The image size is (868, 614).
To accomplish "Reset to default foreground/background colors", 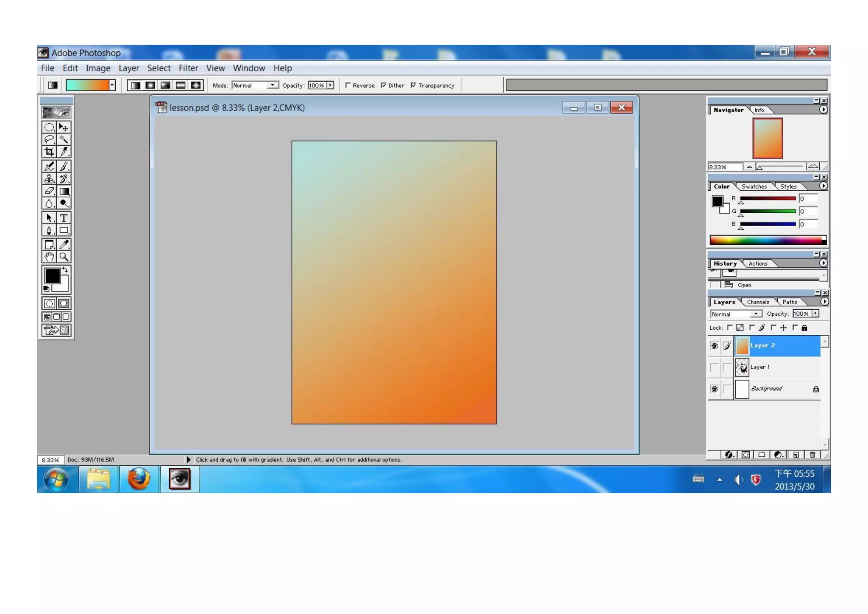I will pos(46,289).
